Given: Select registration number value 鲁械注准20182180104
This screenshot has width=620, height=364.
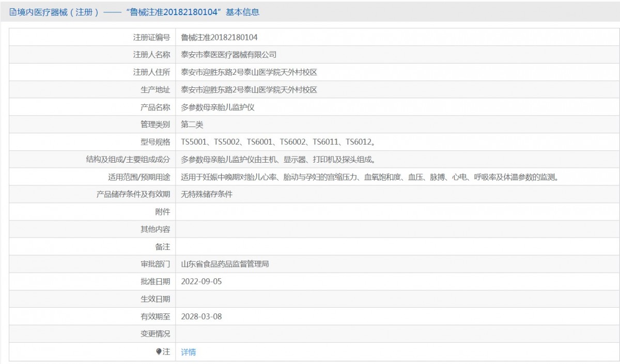Looking at the screenshot, I should point(220,37).
